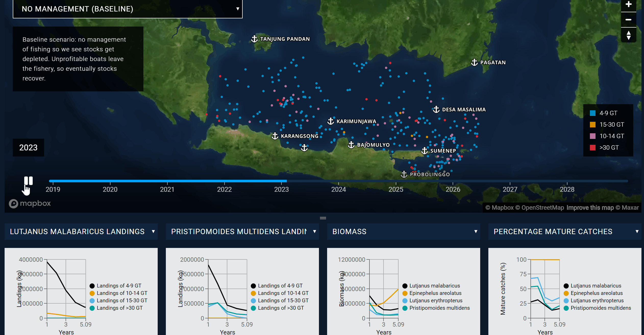This screenshot has width=644, height=335.
Task: Click the Desa Masalima anchor marker
Action: click(436, 109)
